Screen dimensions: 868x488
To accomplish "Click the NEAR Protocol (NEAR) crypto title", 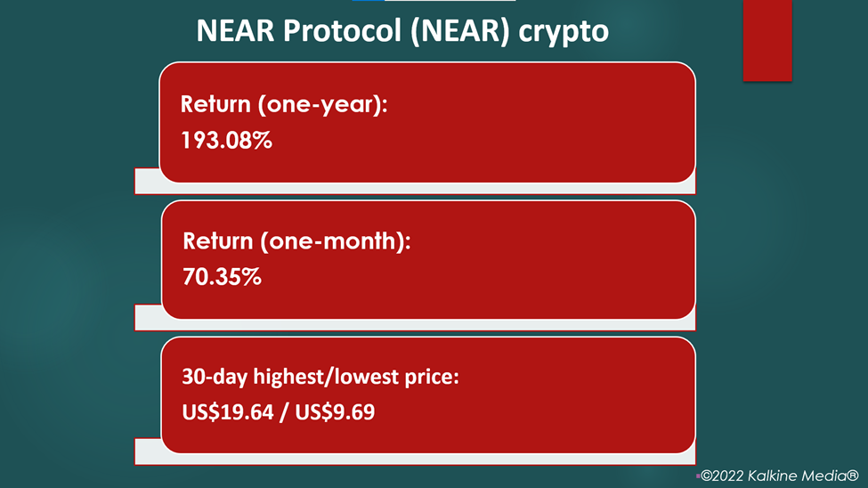I will [x=402, y=31].
